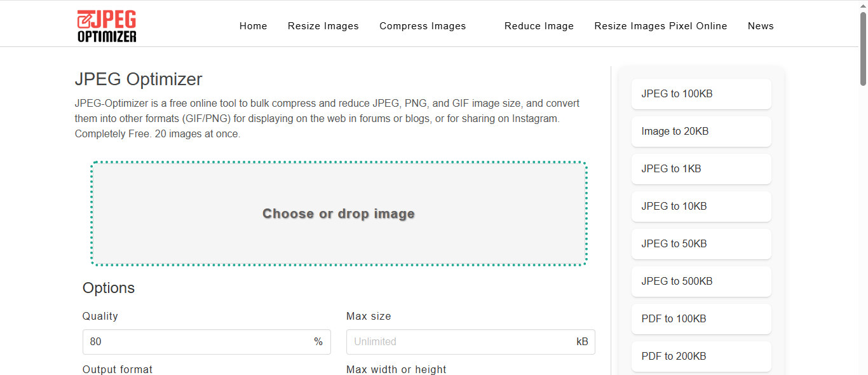Open the Home page
Viewport: 868px width, 375px height.
(x=253, y=25)
